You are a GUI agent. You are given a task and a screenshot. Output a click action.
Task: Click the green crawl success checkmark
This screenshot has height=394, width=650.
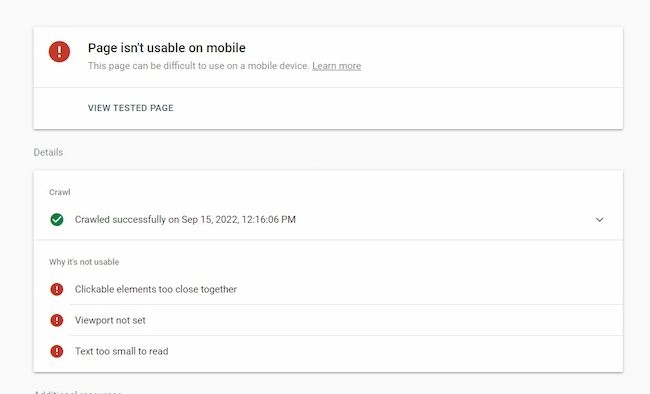point(57,219)
